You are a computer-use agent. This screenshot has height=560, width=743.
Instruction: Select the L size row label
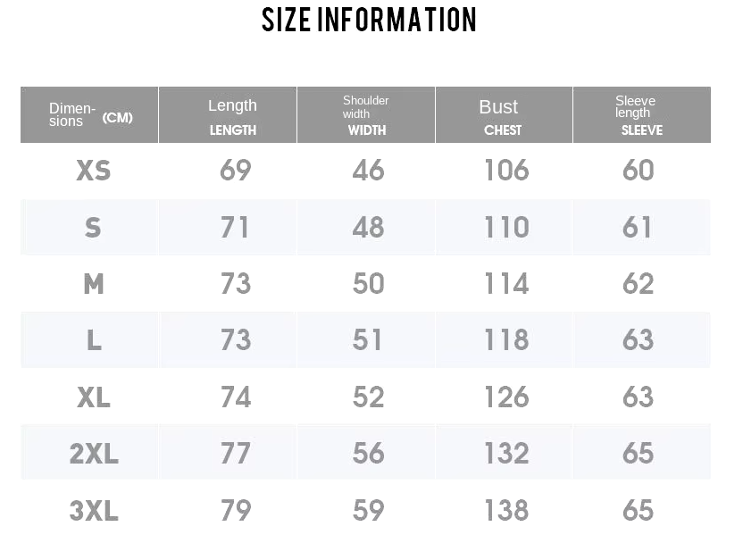[94, 340]
